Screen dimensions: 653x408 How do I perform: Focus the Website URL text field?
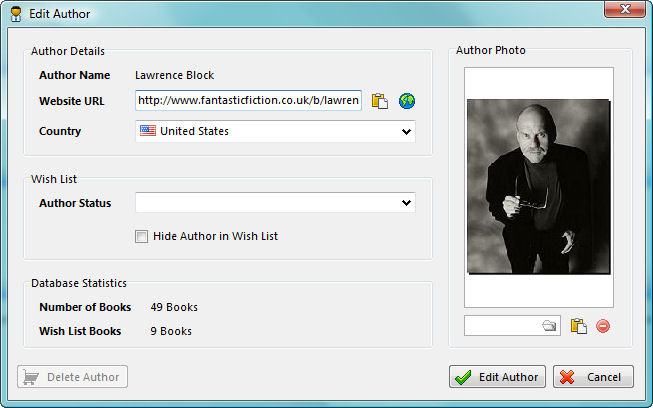(248, 100)
